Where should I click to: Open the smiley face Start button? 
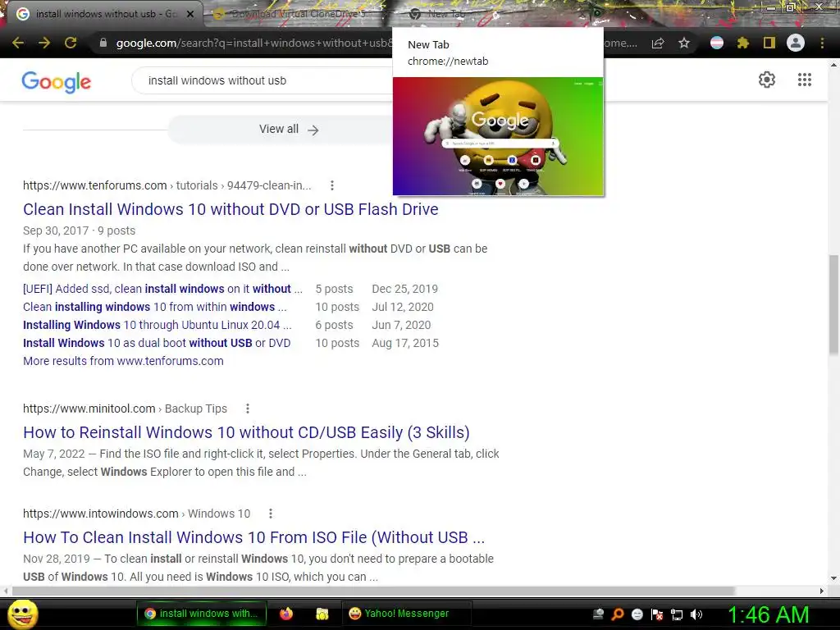coord(23,614)
